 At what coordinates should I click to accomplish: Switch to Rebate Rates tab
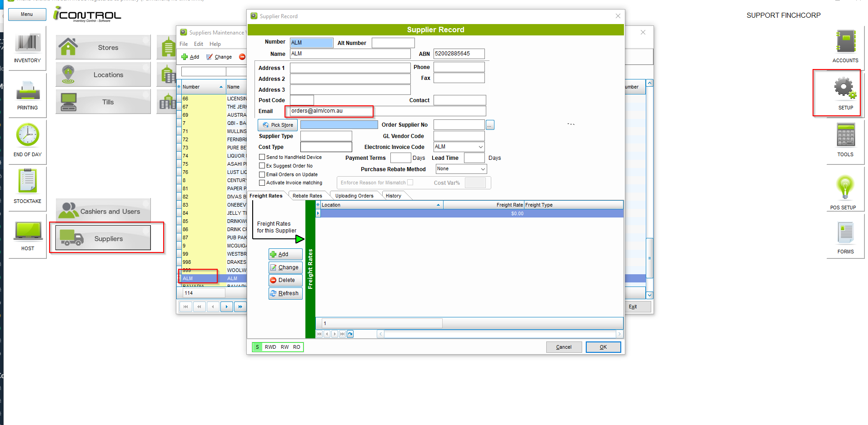pyautogui.click(x=307, y=196)
